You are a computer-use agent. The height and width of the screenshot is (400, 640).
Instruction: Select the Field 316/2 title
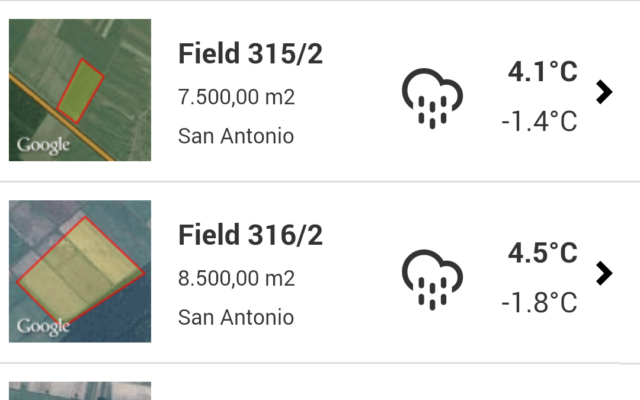250,235
